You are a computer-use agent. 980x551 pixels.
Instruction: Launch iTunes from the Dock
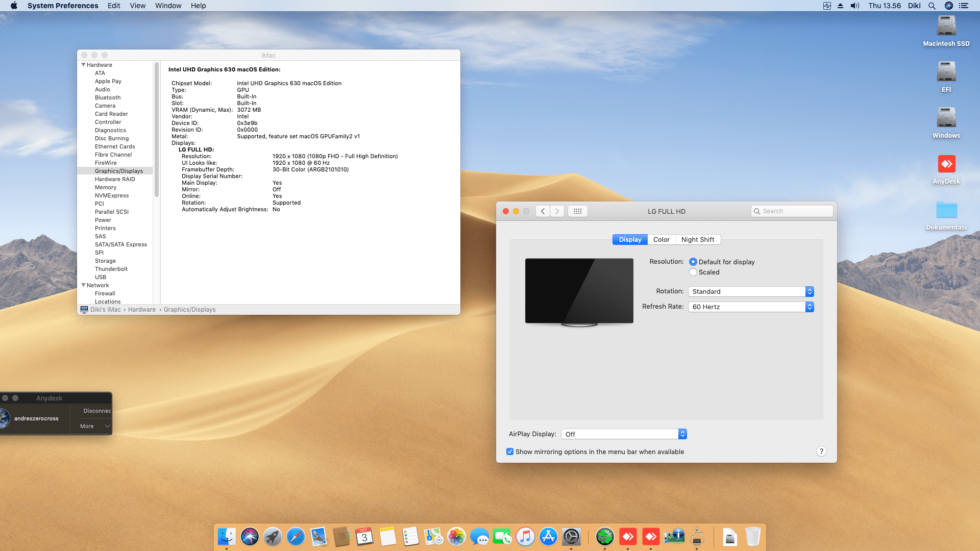[525, 536]
